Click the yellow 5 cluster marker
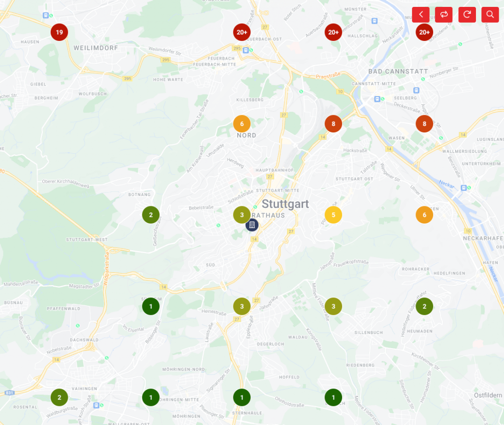 (x=333, y=215)
